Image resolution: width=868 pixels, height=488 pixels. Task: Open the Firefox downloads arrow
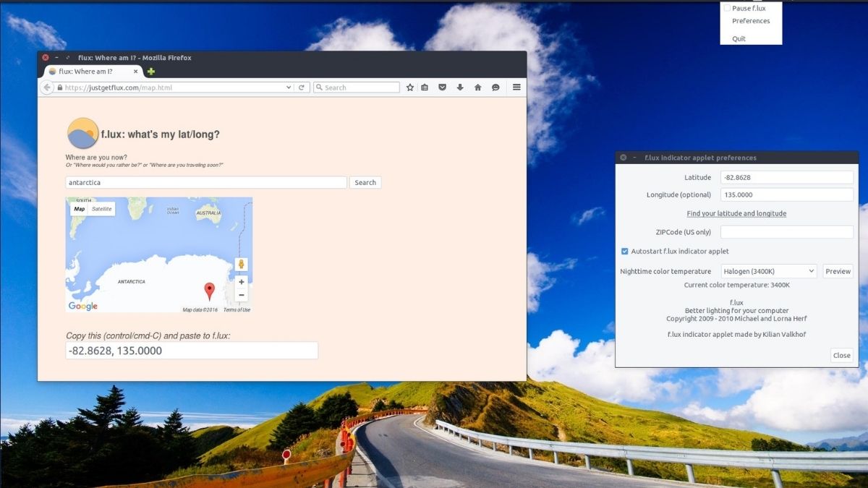(459, 87)
